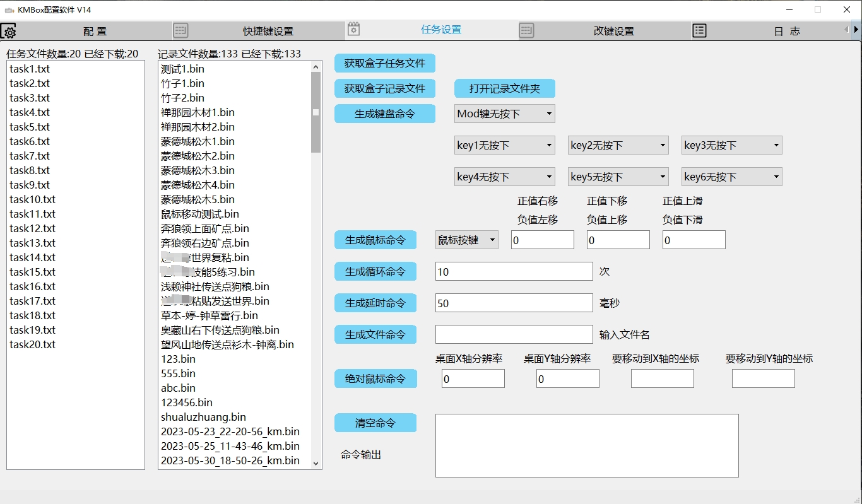Viewport: 862px width, 504px height.
Task: Click the tab strip right scroll arrow
Action: (x=856, y=30)
